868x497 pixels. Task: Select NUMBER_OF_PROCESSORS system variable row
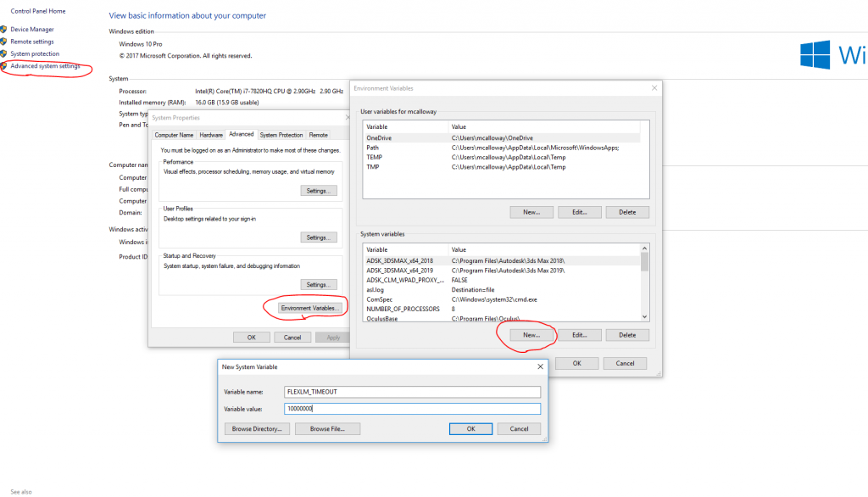502,310
